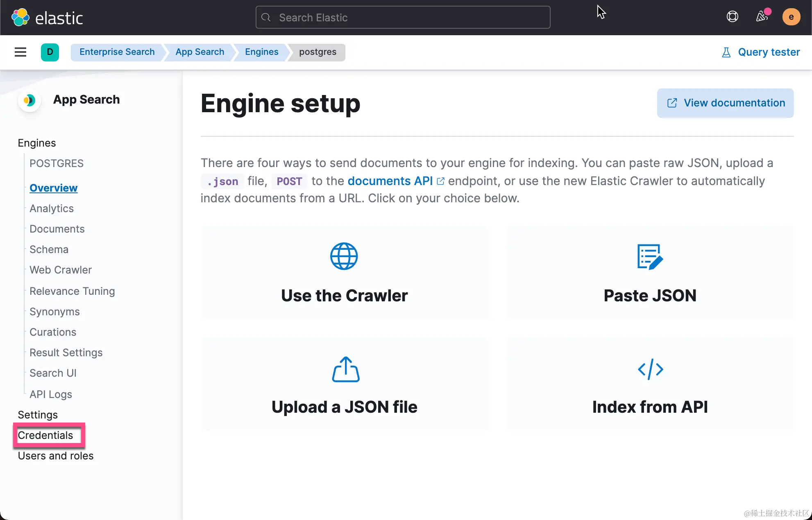Open Relevance Tuning in the sidebar
The height and width of the screenshot is (520, 812).
pos(72,291)
